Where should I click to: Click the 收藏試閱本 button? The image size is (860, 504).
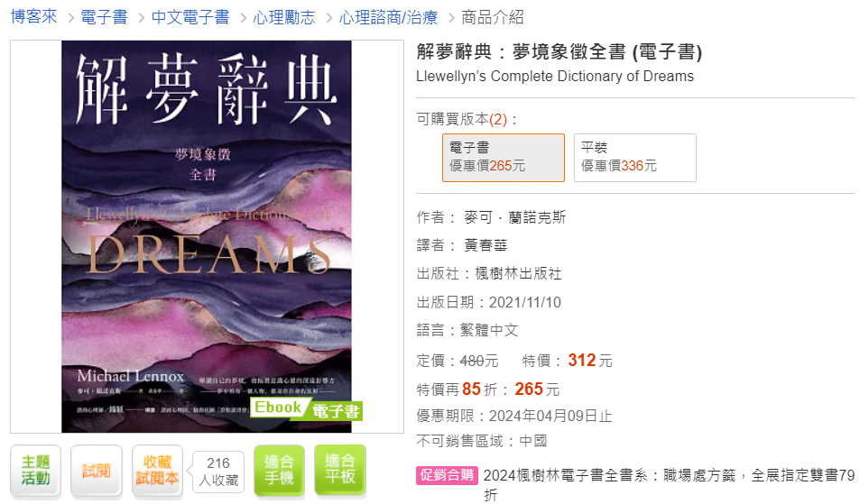pyautogui.click(x=157, y=471)
